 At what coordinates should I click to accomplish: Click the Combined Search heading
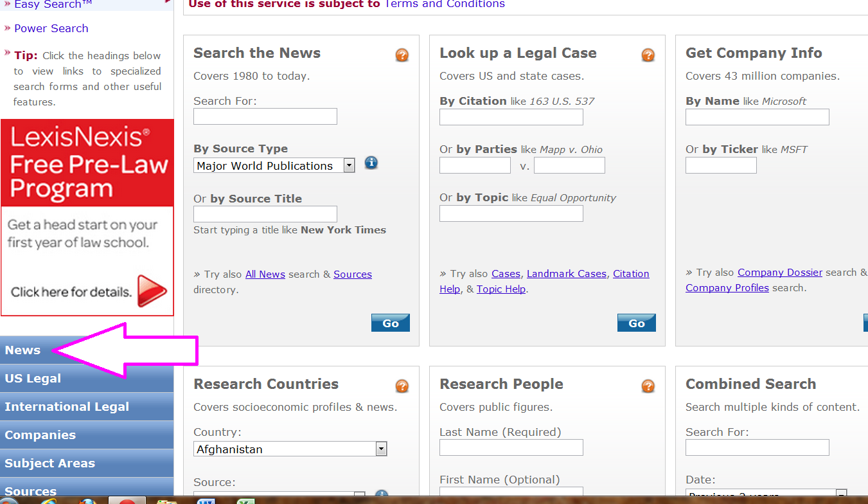tap(750, 384)
